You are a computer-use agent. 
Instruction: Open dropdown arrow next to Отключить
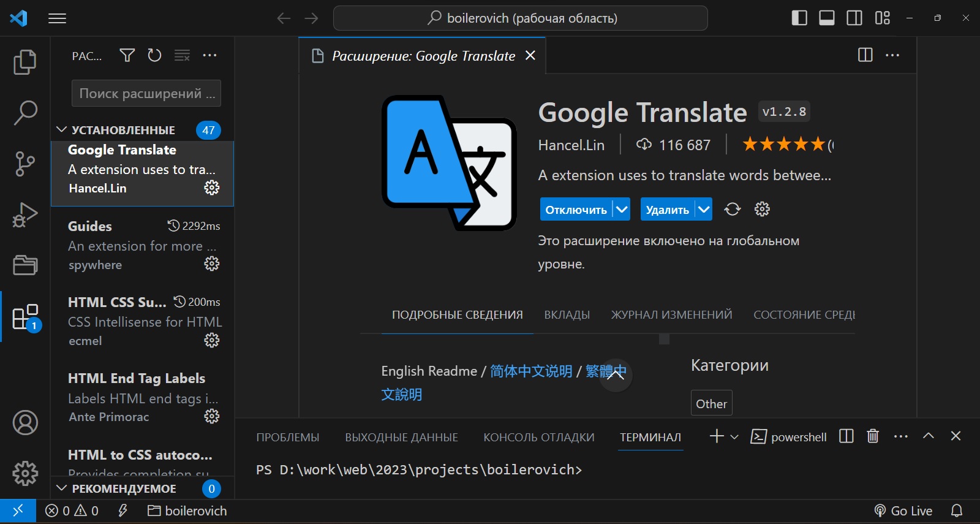(x=621, y=210)
